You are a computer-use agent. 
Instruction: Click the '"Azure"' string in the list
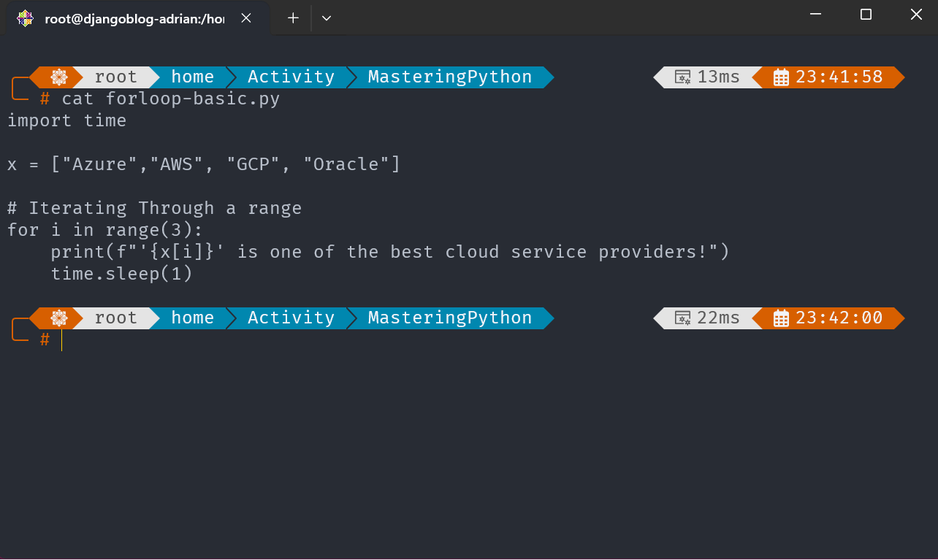pyautogui.click(x=100, y=164)
